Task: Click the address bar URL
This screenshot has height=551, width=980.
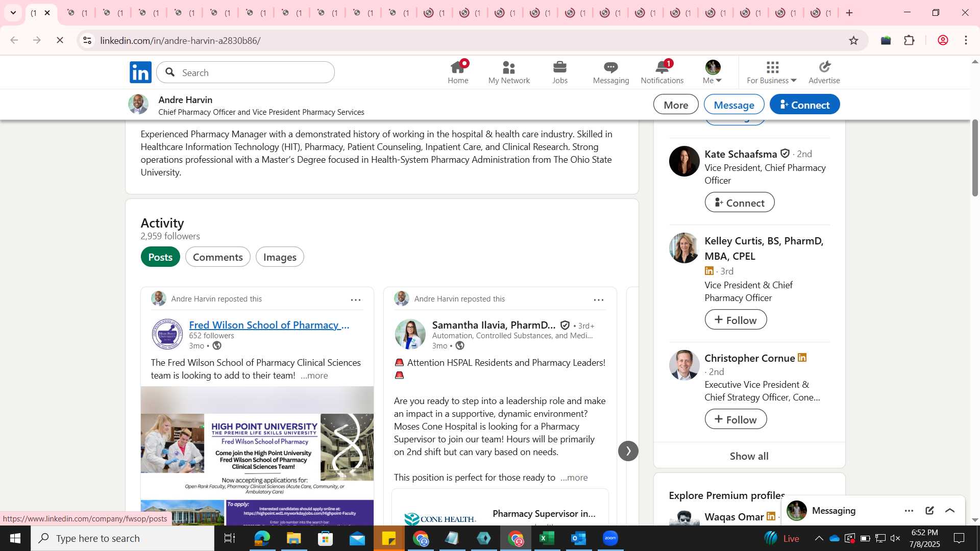Action: click(x=181, y=40)
